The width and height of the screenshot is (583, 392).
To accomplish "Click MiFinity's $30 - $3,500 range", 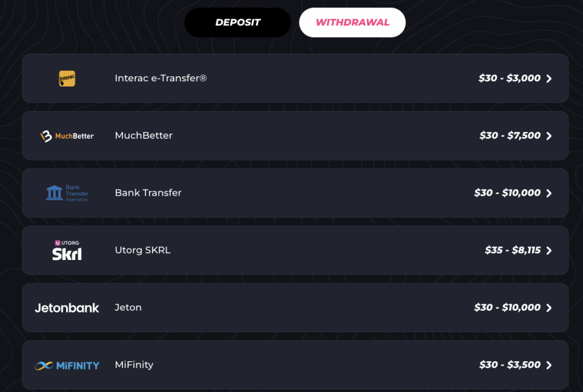I will [x=510, y=365].
